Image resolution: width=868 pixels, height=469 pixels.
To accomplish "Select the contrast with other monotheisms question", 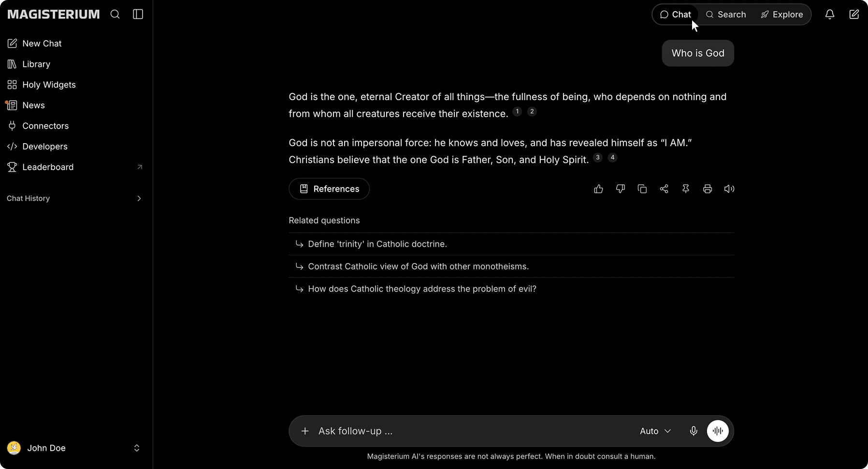I will pyautogui.click(x=511, y=266).
